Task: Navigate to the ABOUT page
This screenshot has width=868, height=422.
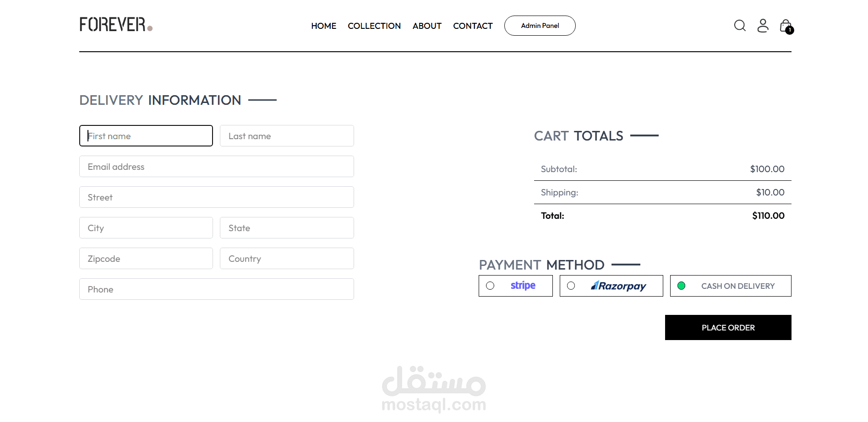Action: coord(426,26)
